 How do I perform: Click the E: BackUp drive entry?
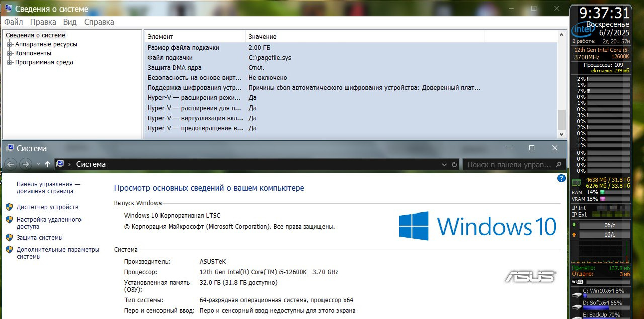[x=601, y=315]
